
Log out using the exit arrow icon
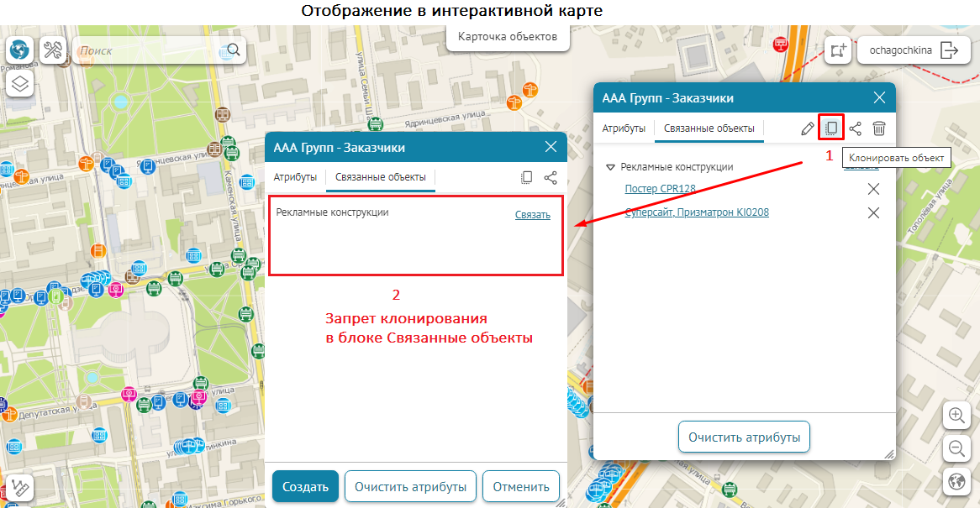[949, 50]
